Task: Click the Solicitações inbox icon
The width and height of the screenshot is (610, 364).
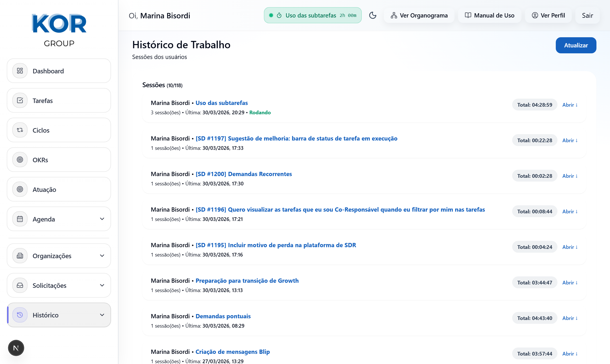Action: (20, 285)
